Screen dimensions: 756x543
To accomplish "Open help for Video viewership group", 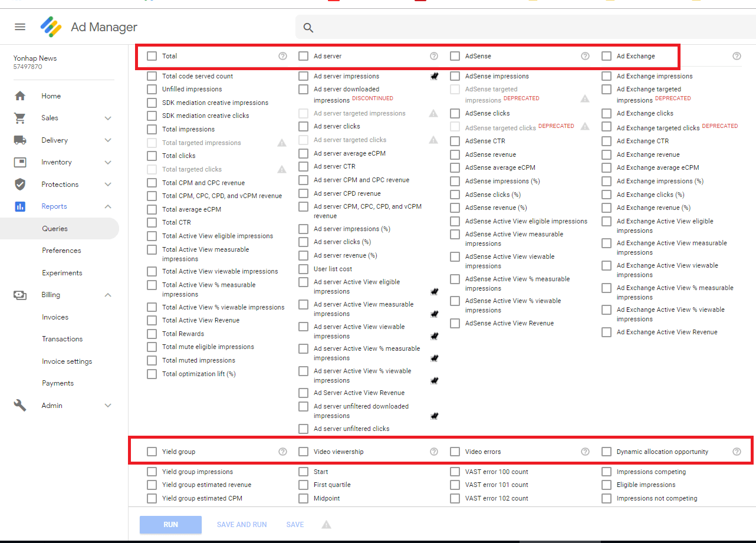I will pos(434,452).
